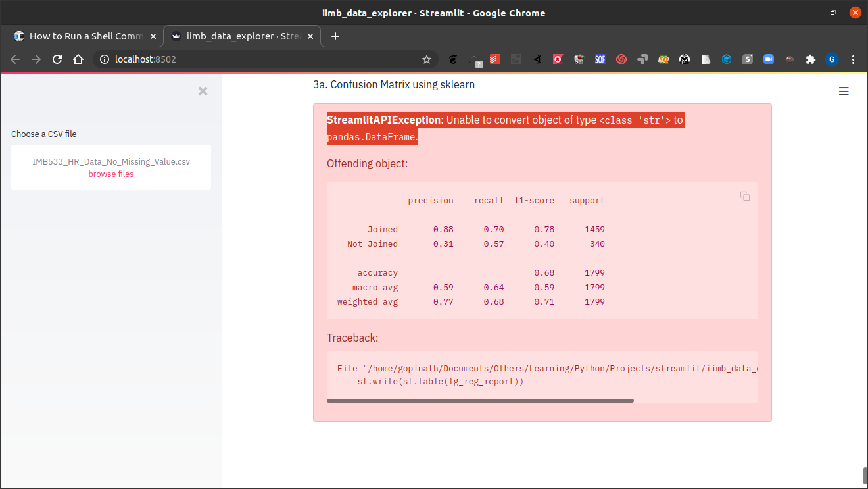
Task: Click the home button in toolbar
Action: pyautogui.click(x=78, y=59)
